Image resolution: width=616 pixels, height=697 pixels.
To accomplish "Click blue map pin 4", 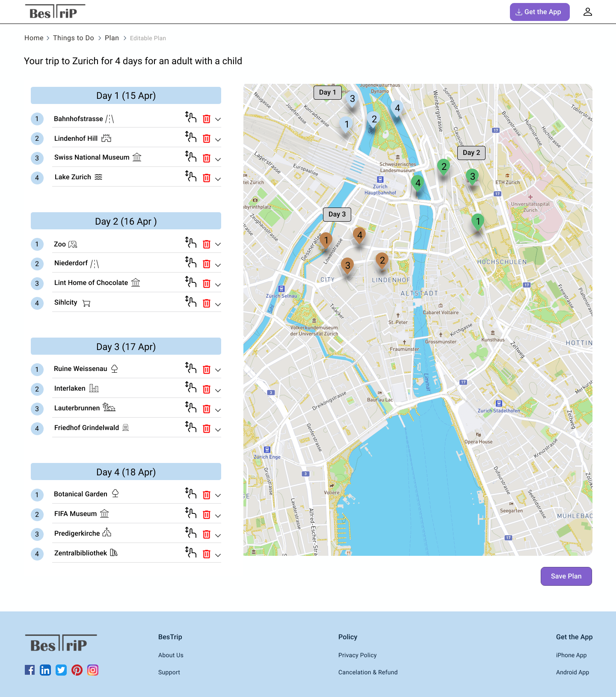I will pos(397,109).
